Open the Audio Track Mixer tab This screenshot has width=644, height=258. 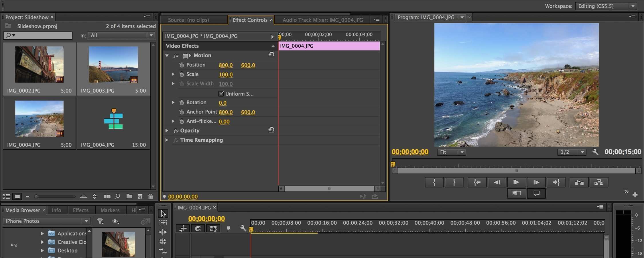point(322,20)
